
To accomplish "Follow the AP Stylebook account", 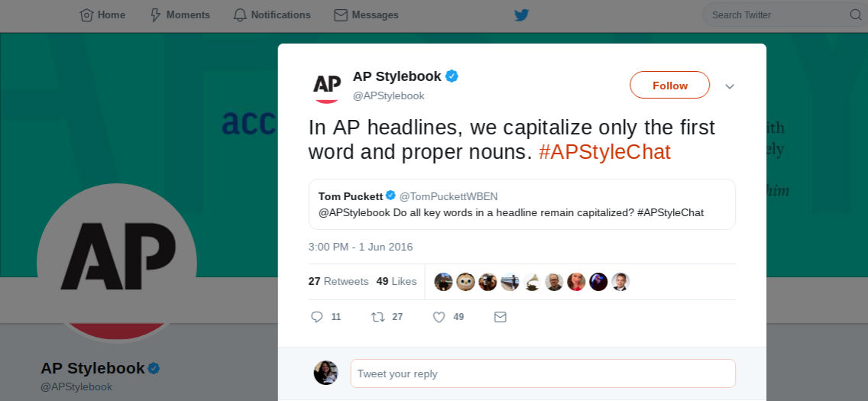I will coord(670,86).
